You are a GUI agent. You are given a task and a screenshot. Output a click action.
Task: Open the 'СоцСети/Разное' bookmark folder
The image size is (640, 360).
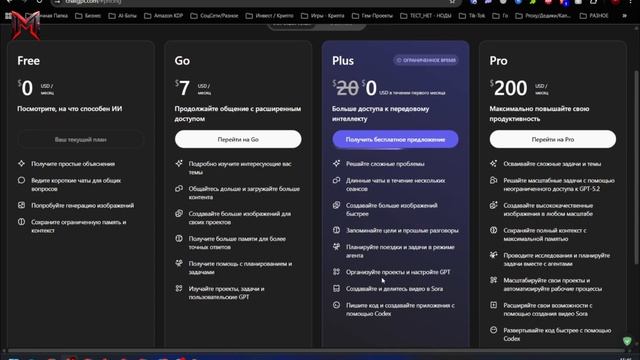click(215, 16)
